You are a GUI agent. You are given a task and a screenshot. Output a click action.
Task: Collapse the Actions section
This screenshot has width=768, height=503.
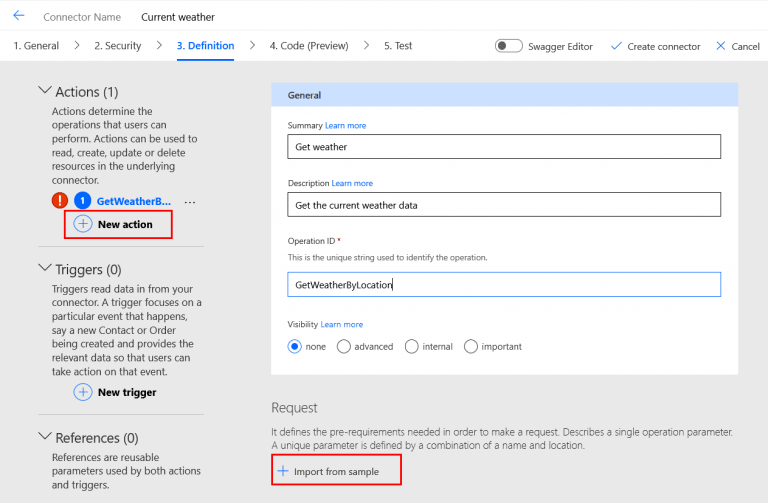coord(44,91)
